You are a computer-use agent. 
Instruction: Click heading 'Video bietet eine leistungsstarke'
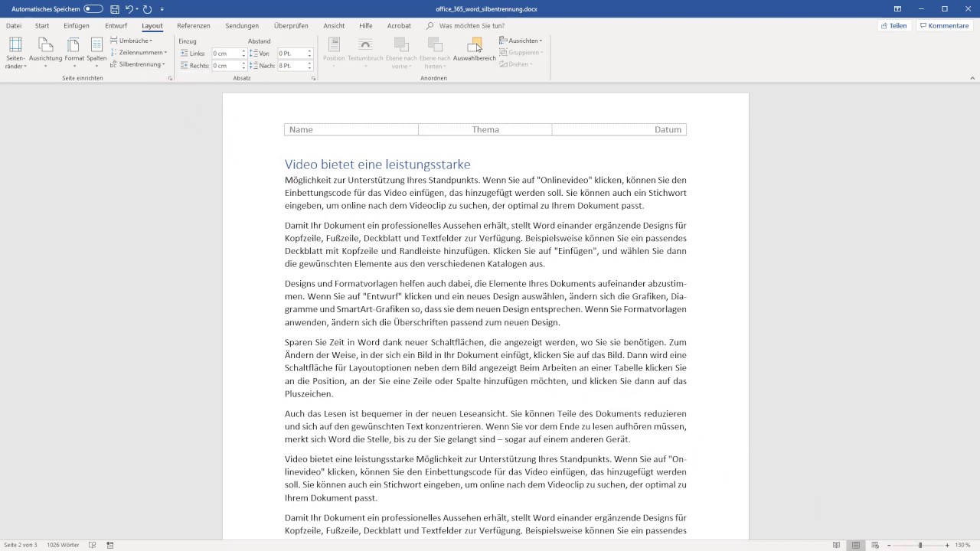377,165
